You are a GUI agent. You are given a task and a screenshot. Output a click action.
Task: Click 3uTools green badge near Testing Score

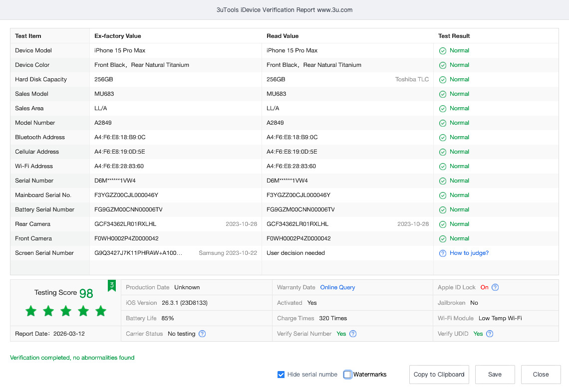[x=112, y=285]
